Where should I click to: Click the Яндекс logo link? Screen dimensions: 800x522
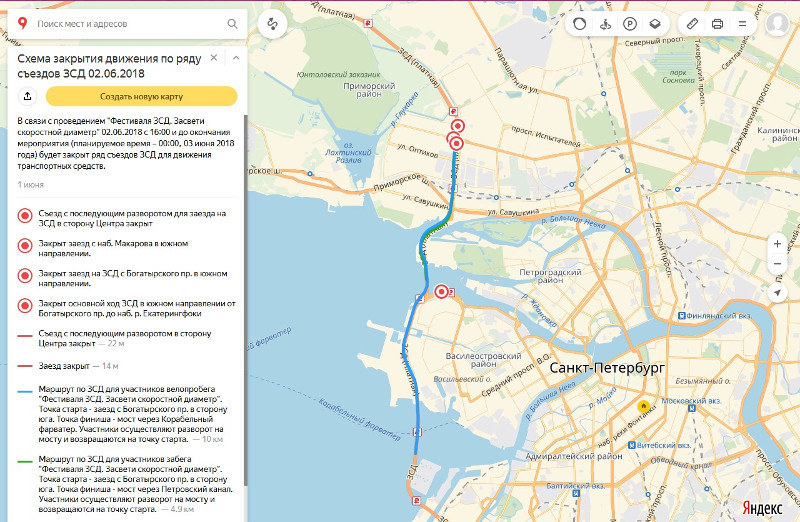[x=762, y=508]
